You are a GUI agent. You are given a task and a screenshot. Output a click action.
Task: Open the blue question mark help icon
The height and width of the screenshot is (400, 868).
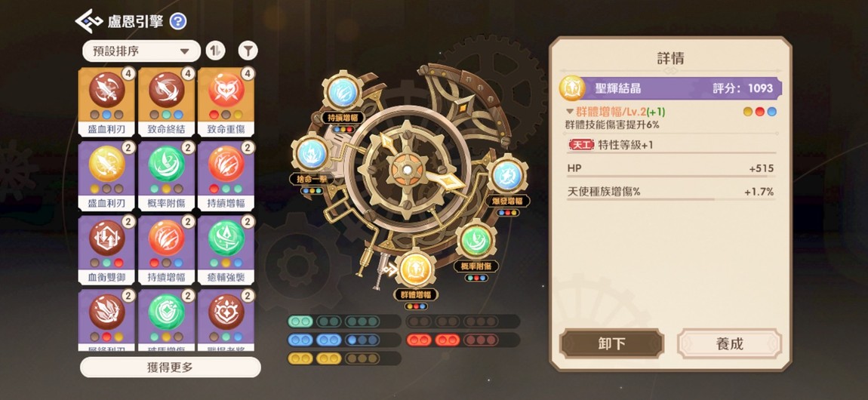click(177, 22)
